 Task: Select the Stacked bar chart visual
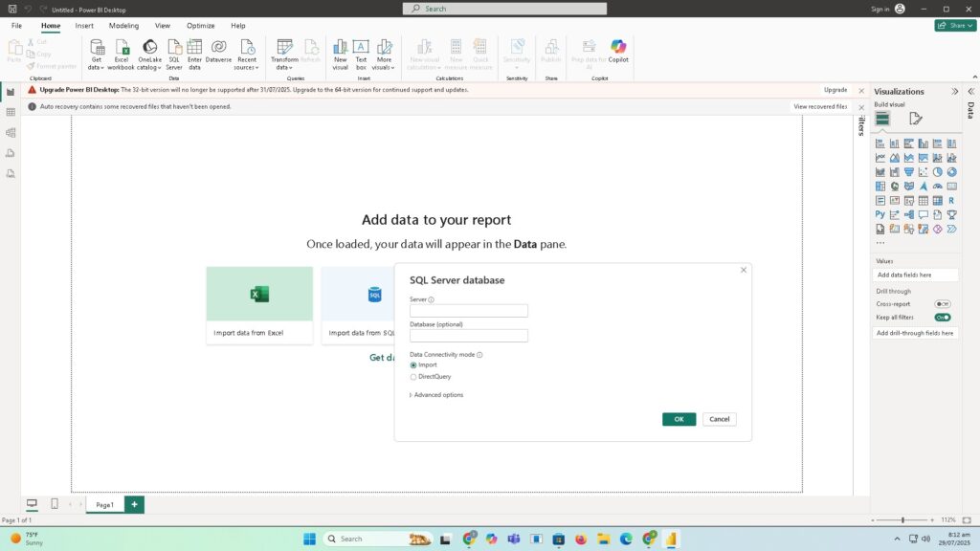coord(880,143)
